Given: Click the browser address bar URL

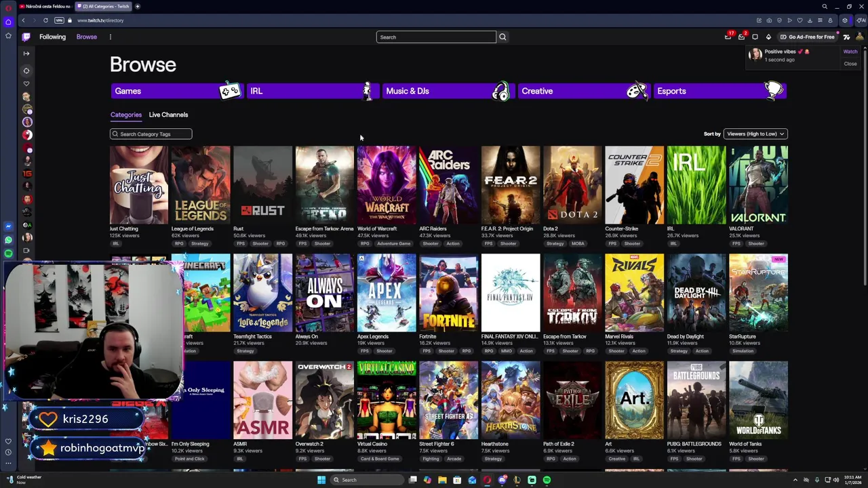Looking at the screenshot, I should pyautogui.click(x=100, y=20).
